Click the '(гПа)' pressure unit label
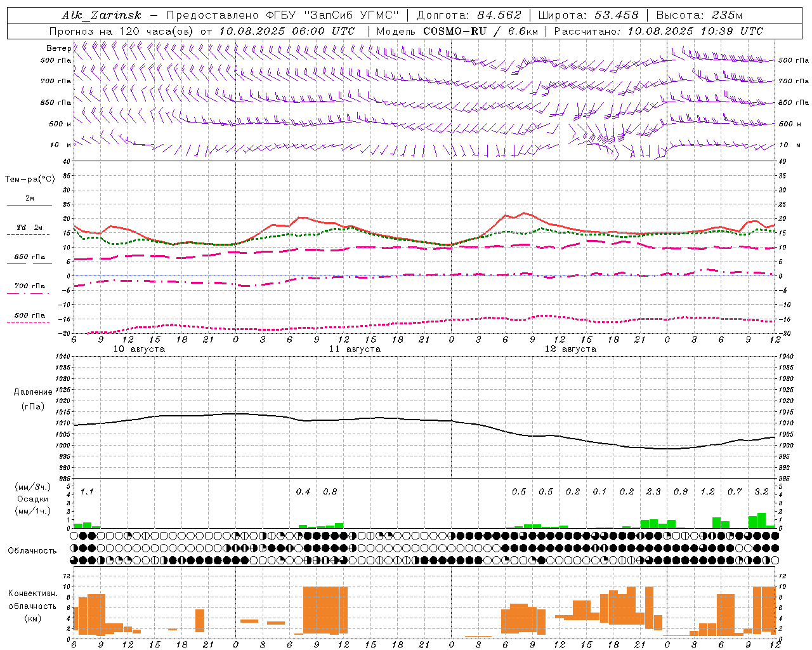The width and height of the screenshot is (812, 650). tap(33, 406)
